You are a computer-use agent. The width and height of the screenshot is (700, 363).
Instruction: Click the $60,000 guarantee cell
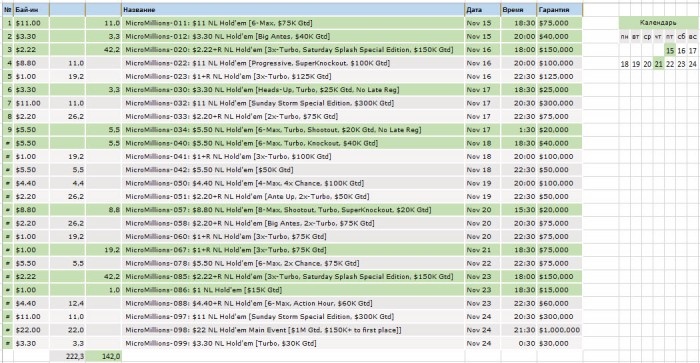[560, 303]
